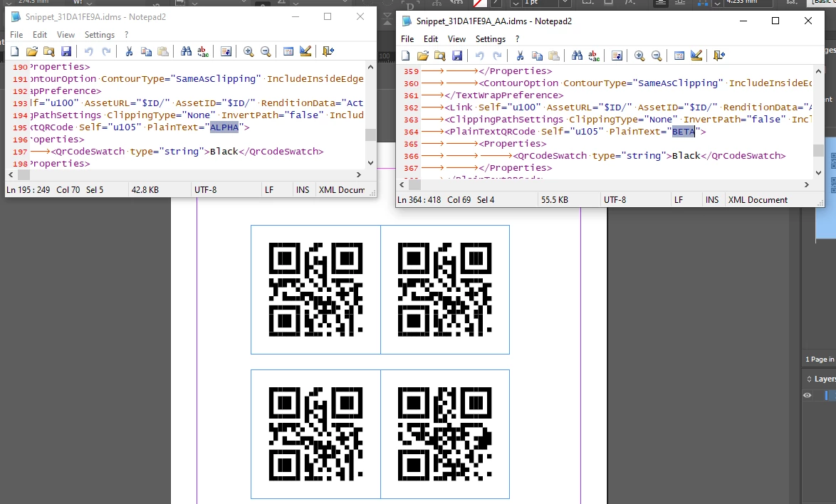Click Paste icon in Snippet_31DA1FE9A.idms toolbar
The height and width of the screenshot is (504, 836).
click(x=163, y=51)
